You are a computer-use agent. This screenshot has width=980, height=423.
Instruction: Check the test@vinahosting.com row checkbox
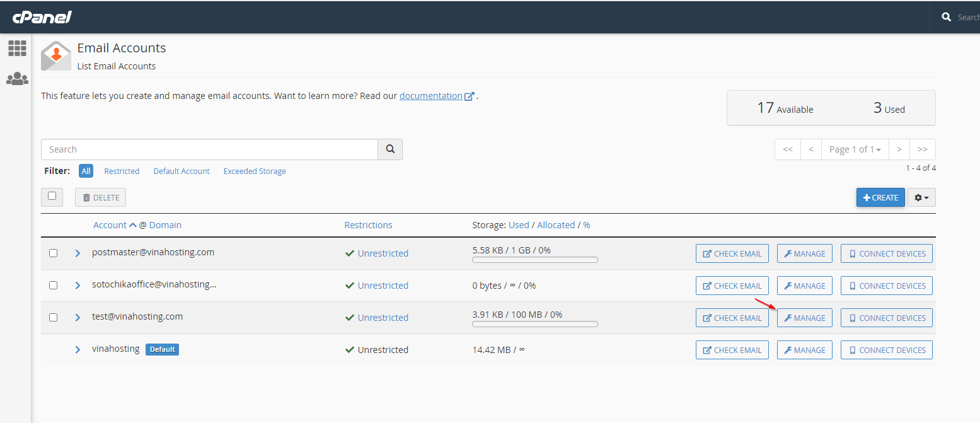[x=53, y=318]
